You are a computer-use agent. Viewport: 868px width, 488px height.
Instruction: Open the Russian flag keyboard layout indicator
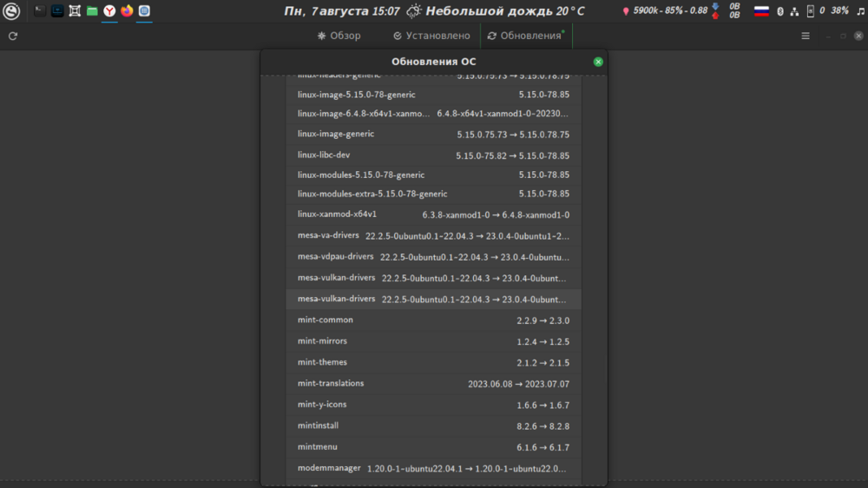tap(762, 11)
